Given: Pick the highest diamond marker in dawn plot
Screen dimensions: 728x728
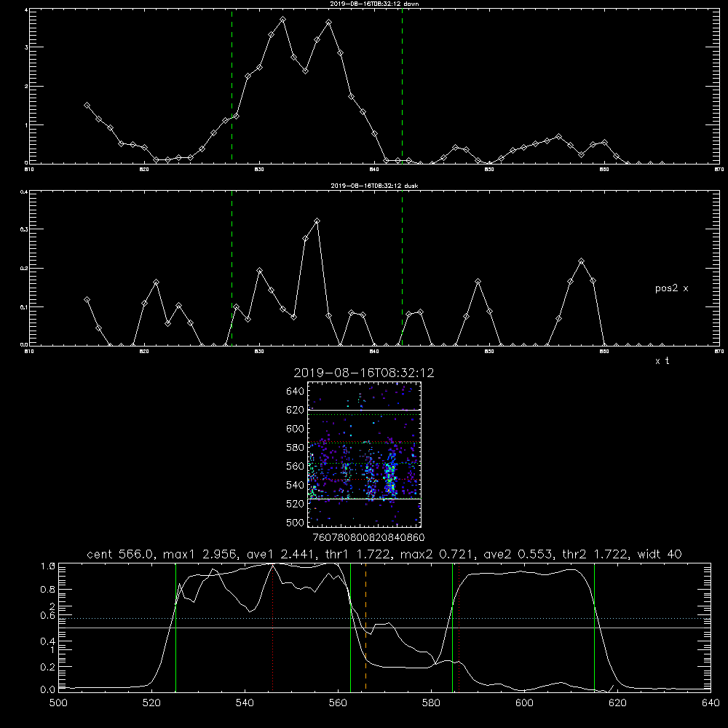Looking at the screenshot, I should pyautogui.click(x=282, y=20).
